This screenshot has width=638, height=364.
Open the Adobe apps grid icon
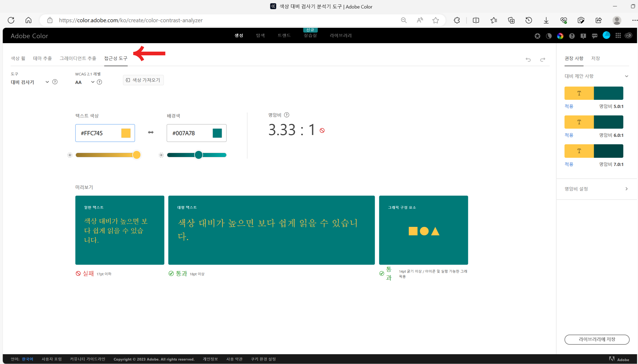[618, 35]
